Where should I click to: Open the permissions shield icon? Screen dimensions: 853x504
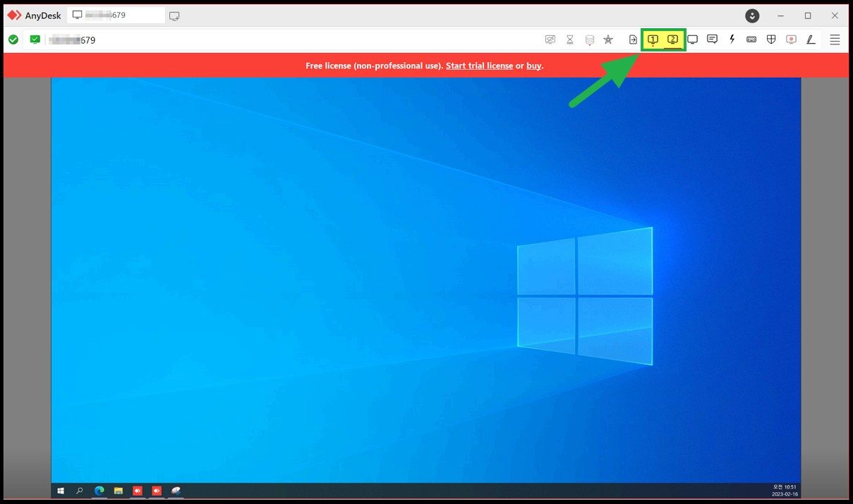[771, 39]
